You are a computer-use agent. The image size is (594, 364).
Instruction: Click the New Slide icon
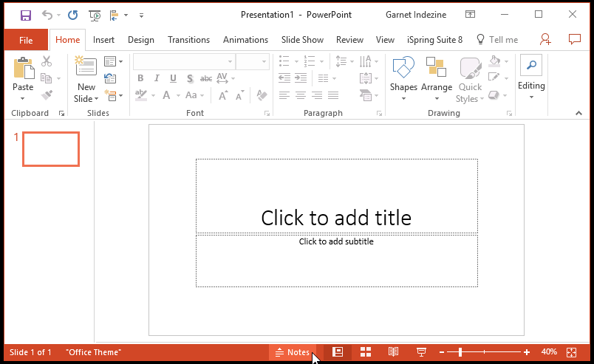86,66
